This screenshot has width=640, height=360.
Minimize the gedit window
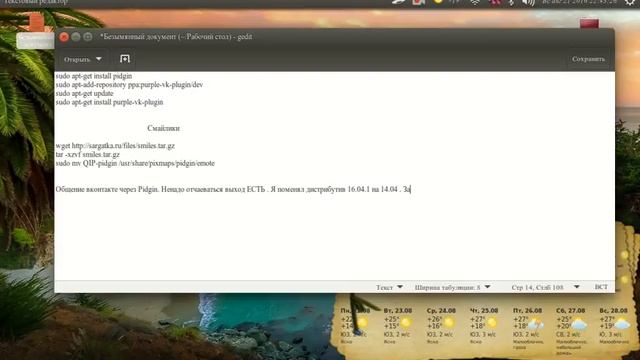(76, 37)
